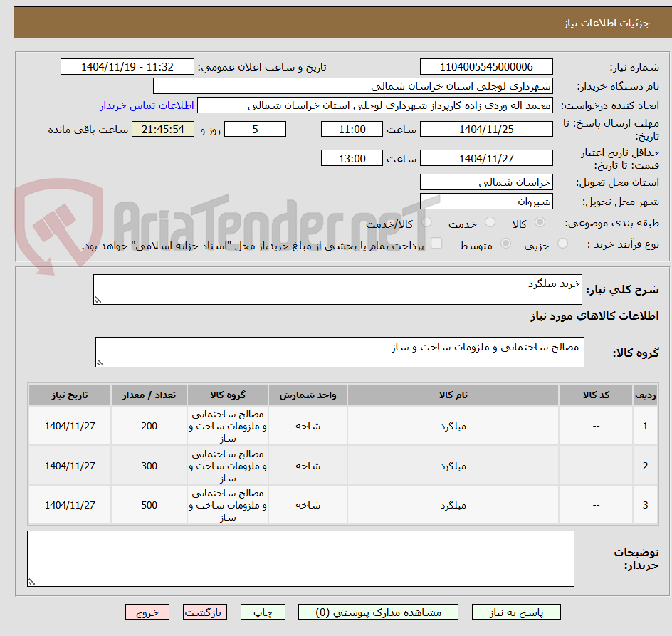This screenshot has width=672, height=636.
Task: Click the خروج exit button
Action: coord(147,612)
